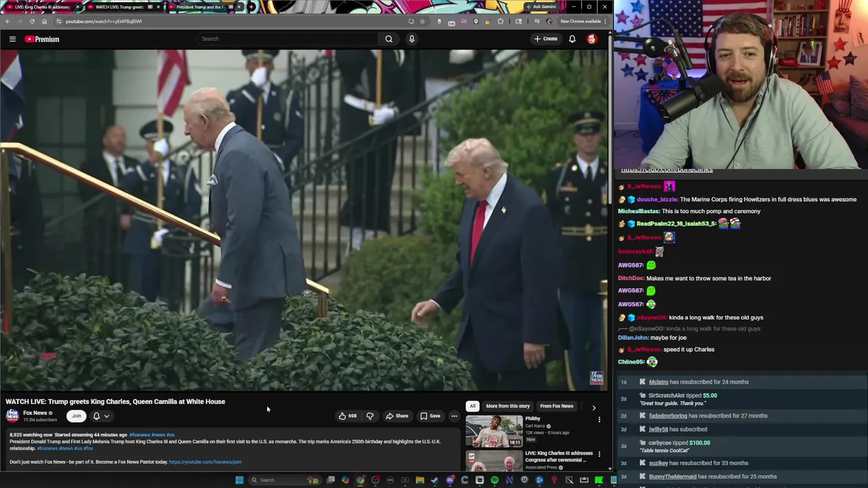Viewport: 868px width, 488px height.
Task: Share the Trump greets King Charles video
Action: (x=397, y=416)
